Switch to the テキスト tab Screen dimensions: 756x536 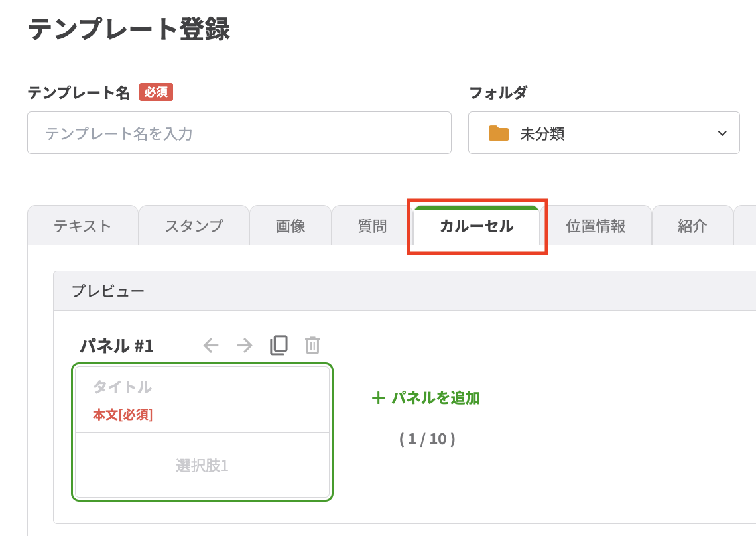point(83,226)
